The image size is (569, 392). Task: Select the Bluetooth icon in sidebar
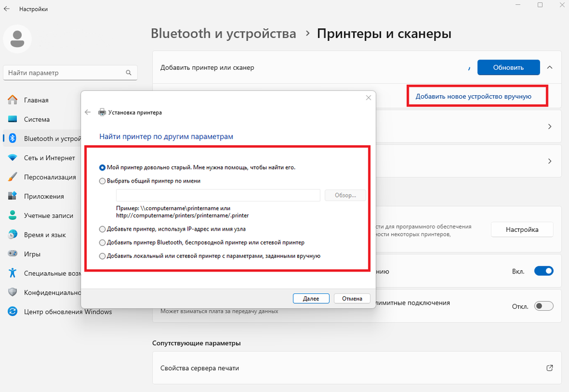pos(13,138)
